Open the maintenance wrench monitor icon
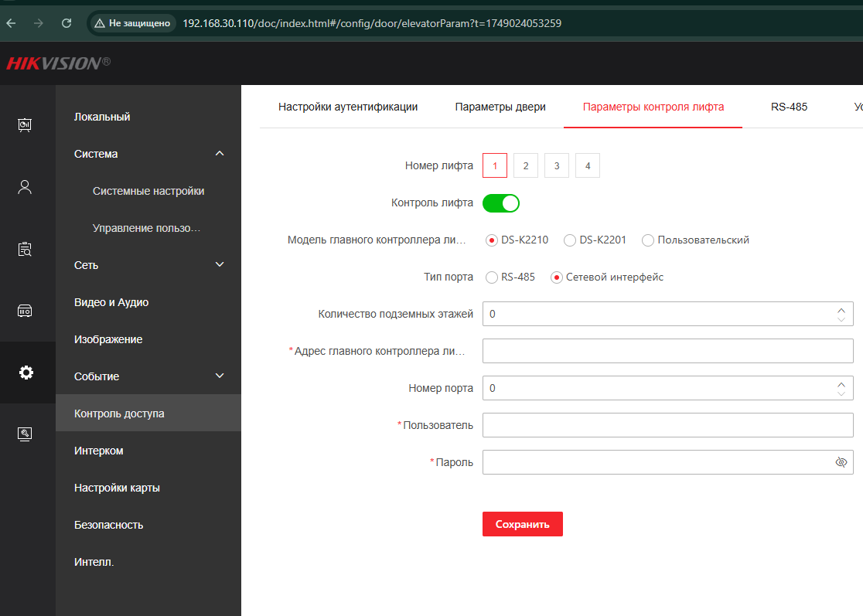The image size is (863, 616). pos(25,434)
